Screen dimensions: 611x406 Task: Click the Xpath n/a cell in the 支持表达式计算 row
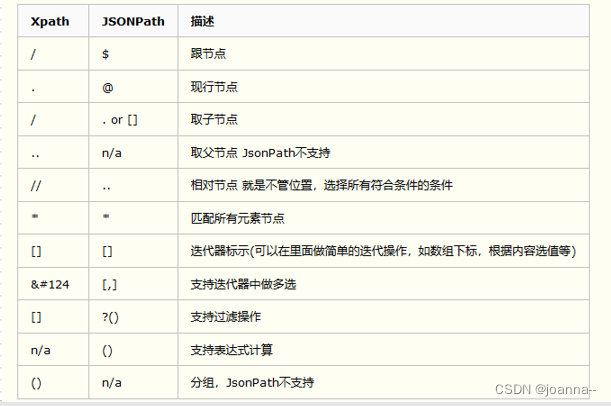click(x=53, y=350)
